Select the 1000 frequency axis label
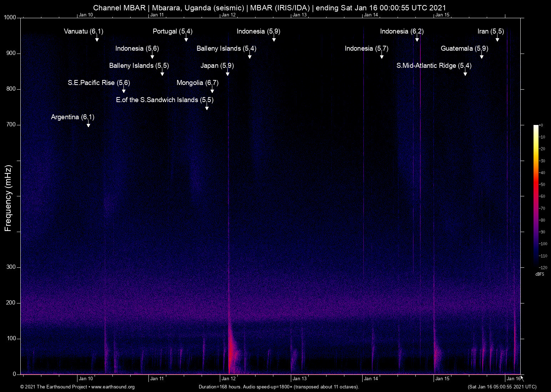Screen dimensions: 551x392 click(x=10, y=17)
